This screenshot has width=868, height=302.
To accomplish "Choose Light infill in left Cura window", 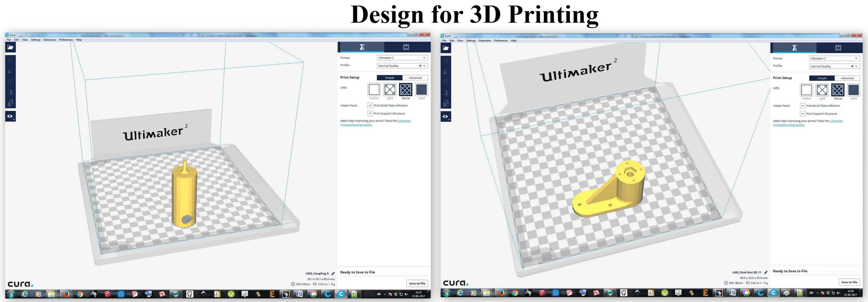I will 390,90.
